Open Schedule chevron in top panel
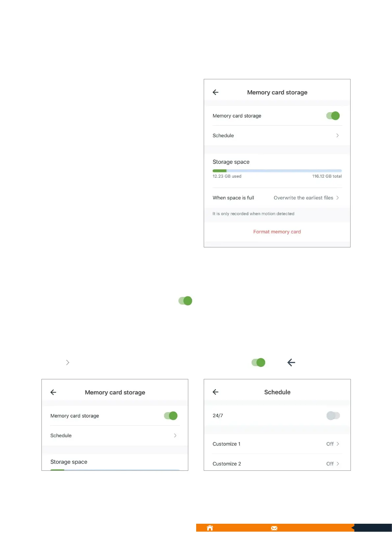Screen dimensions: 392x554 coord(337,136)
